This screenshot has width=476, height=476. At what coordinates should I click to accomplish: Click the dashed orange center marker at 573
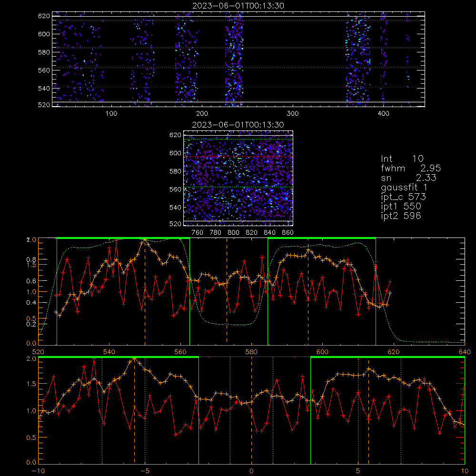pyautogui.click(x=227, y=291)
